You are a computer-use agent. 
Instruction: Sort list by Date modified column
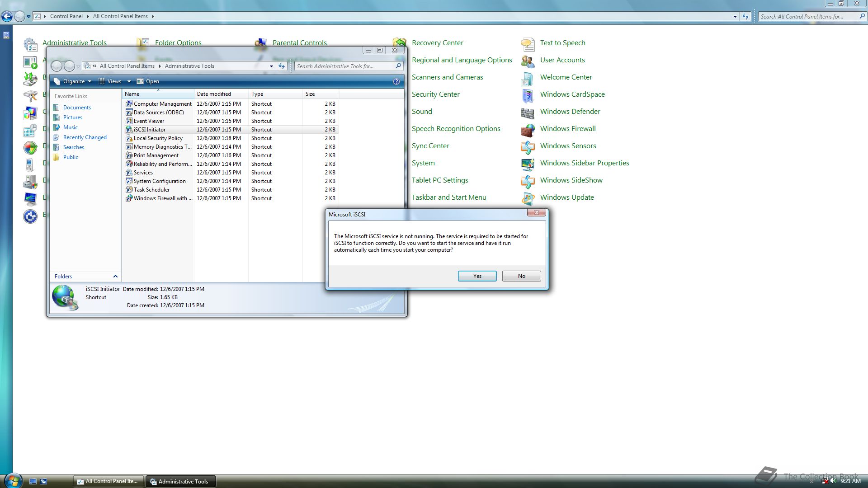(221, 94)
